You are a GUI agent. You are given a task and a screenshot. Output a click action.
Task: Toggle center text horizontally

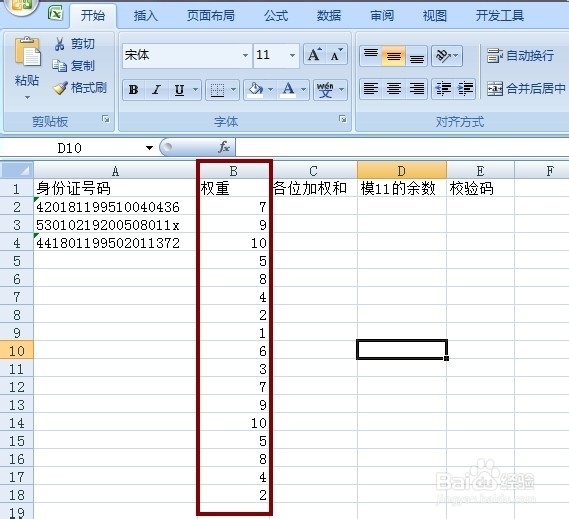pos(393,89)
